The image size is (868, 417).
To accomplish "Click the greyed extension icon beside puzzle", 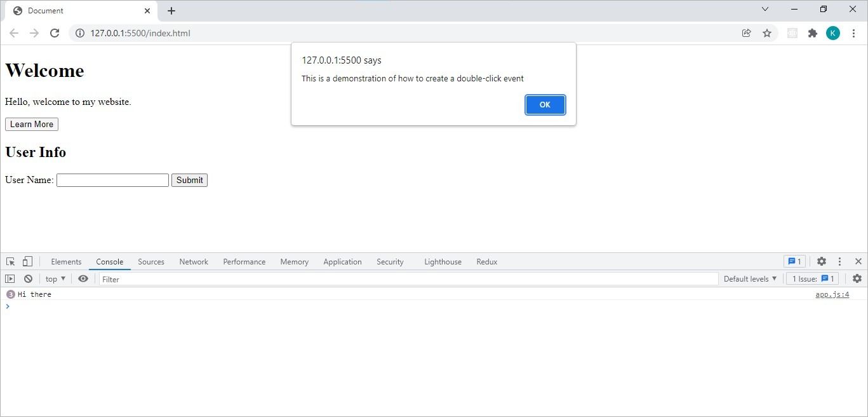I will coord(792,33).
